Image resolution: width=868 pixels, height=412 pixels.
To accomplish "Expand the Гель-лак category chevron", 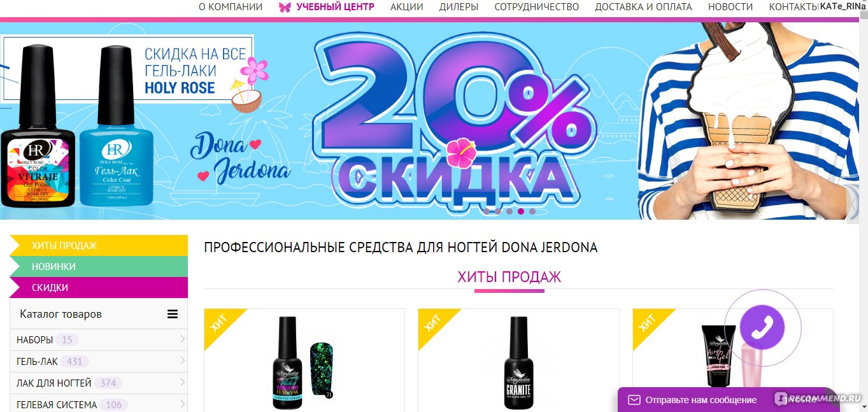I will (x=182, y=361).
